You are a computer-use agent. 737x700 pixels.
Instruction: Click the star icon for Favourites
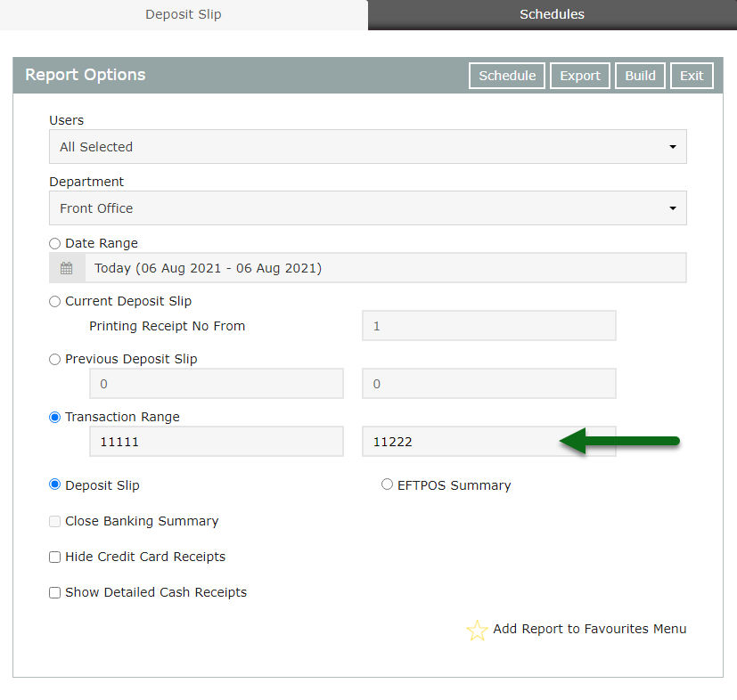[477, 630]
